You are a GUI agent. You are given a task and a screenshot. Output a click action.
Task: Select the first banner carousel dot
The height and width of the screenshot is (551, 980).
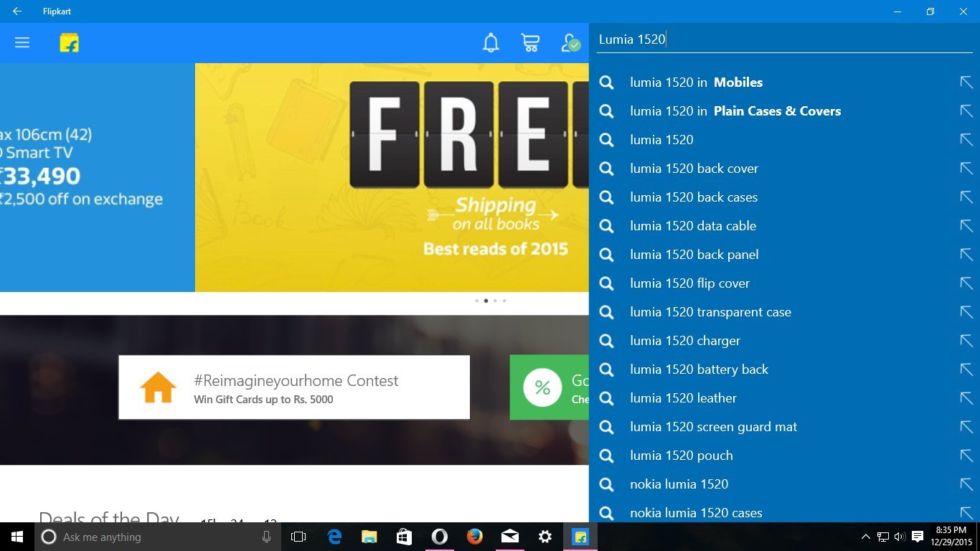[476, 301]
